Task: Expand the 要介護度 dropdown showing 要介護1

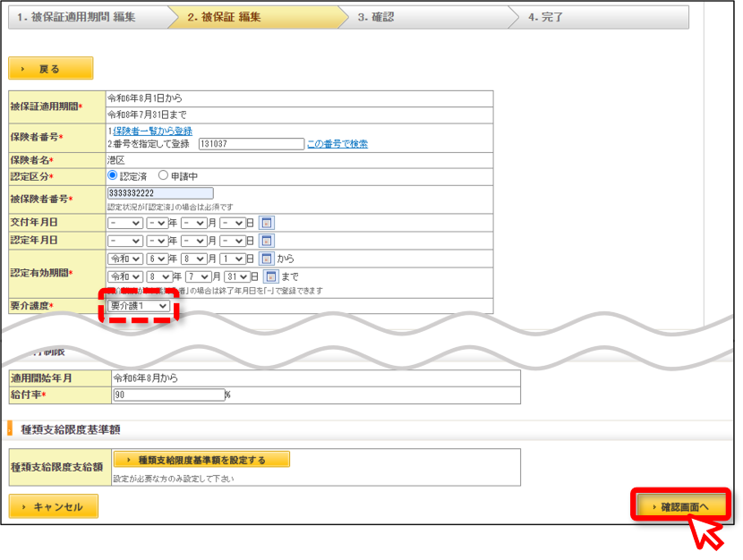Action: point(139,306)
